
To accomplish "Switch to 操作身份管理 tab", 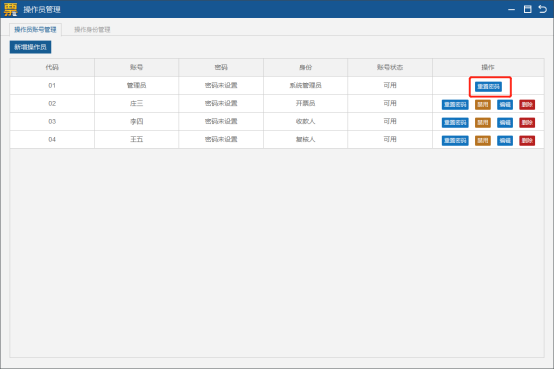I will point(92,30).
